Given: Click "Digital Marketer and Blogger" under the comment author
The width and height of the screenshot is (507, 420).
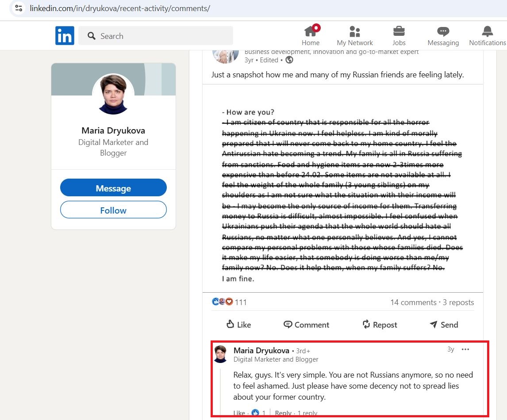Looking at the screenshot, I should [276, 359].
